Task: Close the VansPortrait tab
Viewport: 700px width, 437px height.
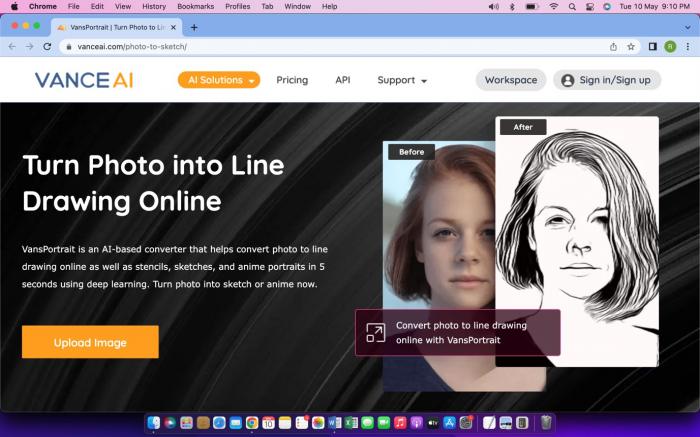Action: click(174, 27)
